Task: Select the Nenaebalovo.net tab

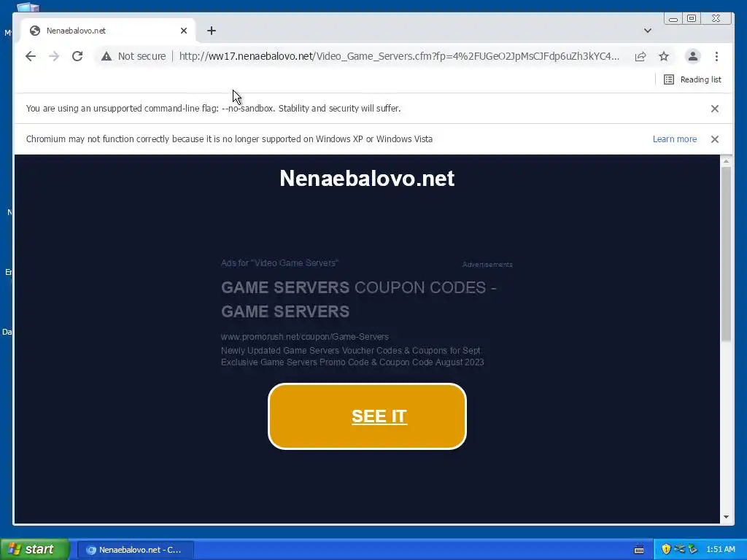Action: (108, 31)
